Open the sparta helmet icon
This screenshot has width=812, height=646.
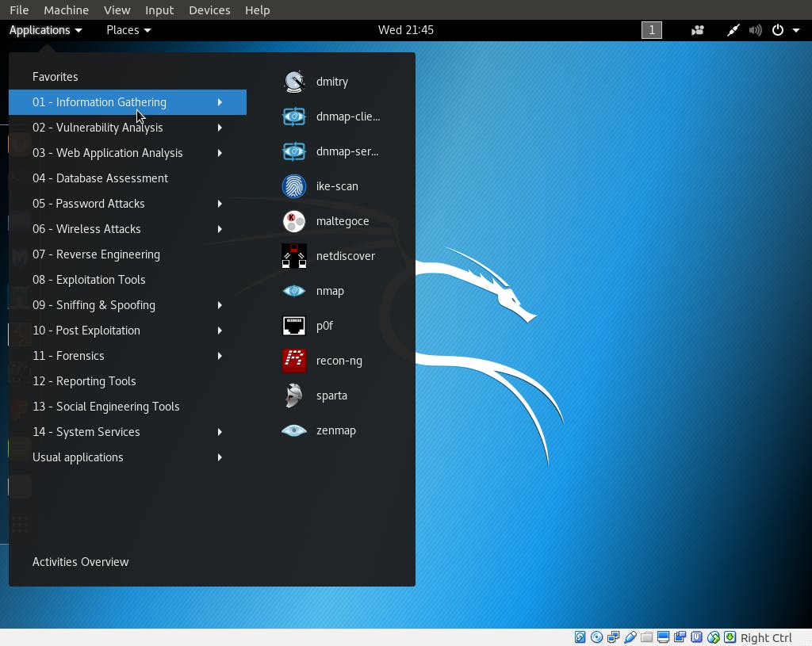click(x=294, y=396)
